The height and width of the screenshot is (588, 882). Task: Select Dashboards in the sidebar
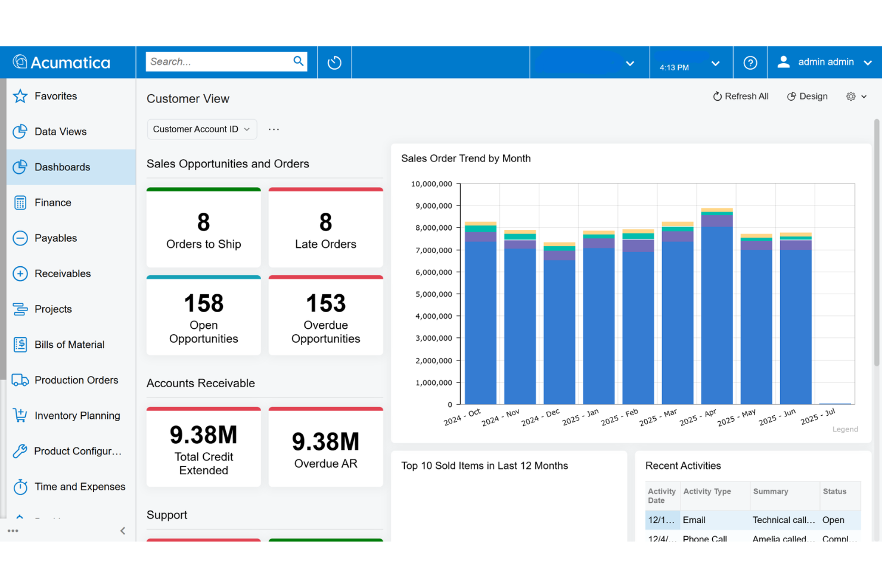(63, 167)
